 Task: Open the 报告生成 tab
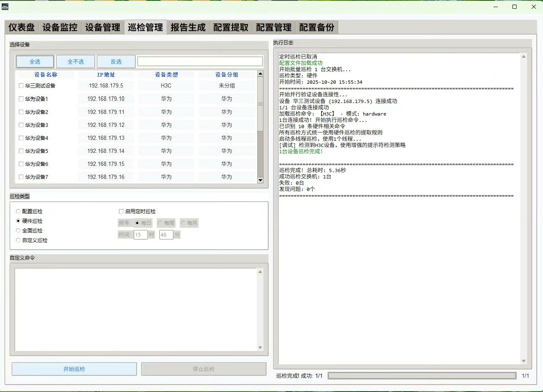(188, 28)
